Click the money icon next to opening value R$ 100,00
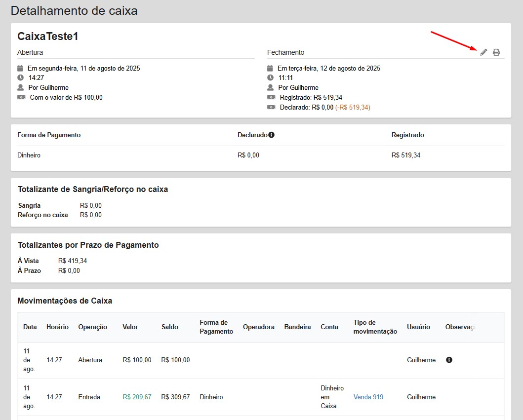Screen dimensions: 523x420 click(x=21, y=97)
